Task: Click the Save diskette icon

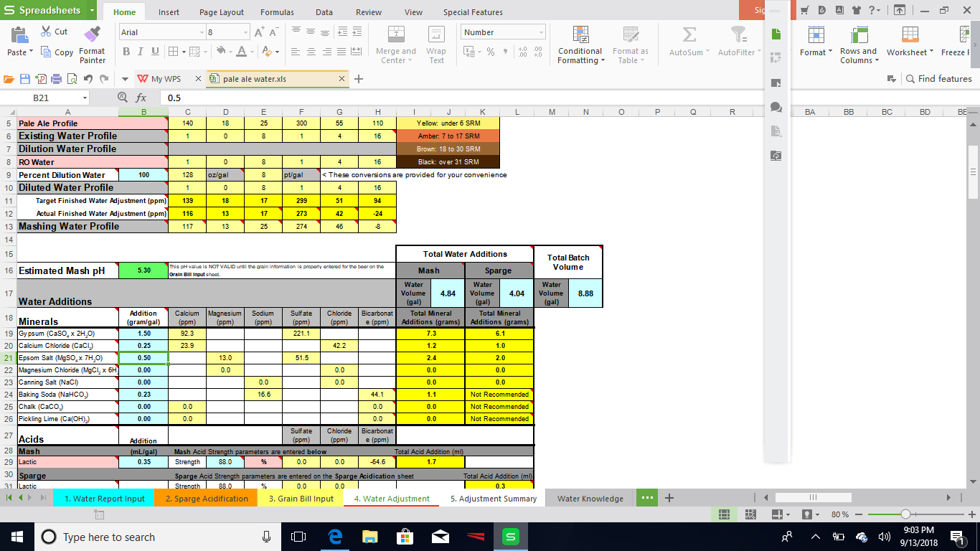Action: click(x=25, y=79)
